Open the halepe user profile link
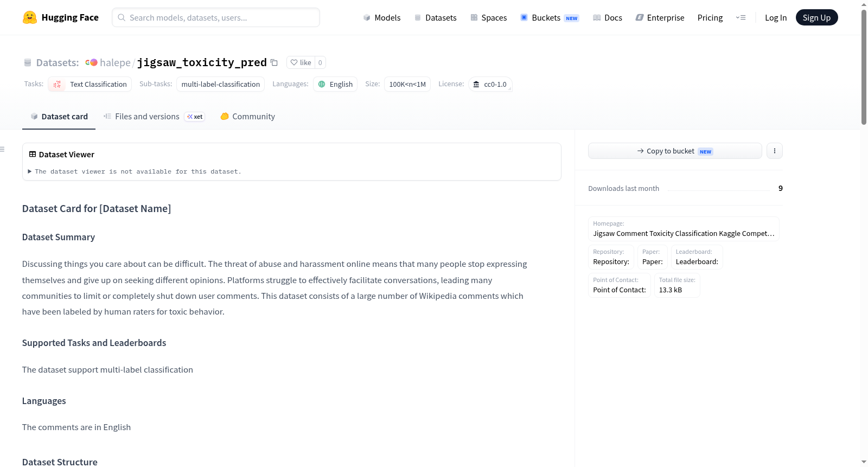 (x=115, y=62)
